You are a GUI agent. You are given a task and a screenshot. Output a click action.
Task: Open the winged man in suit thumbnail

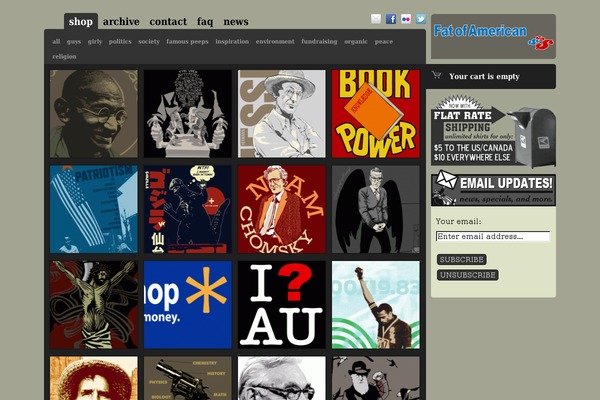point(376,209)
